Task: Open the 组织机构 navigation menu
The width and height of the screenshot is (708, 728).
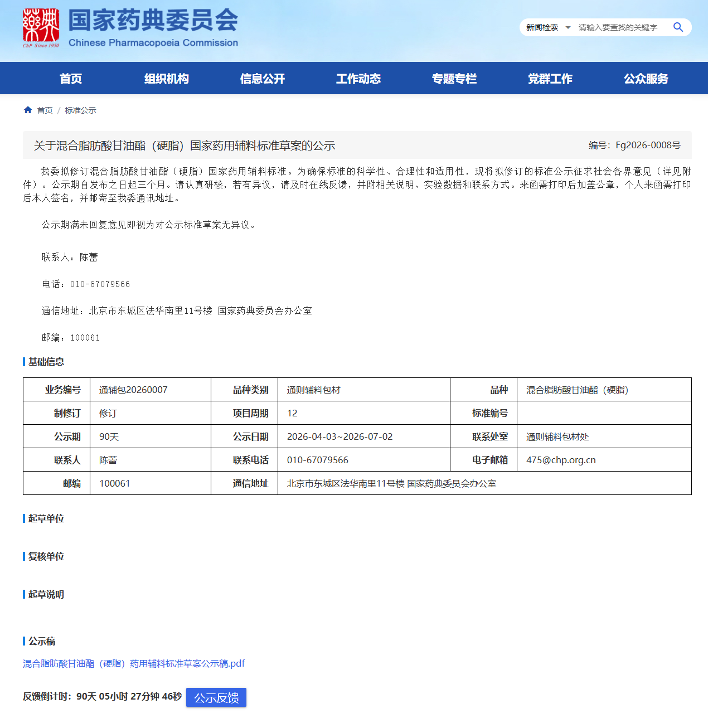Action: (x=167, y=79)
